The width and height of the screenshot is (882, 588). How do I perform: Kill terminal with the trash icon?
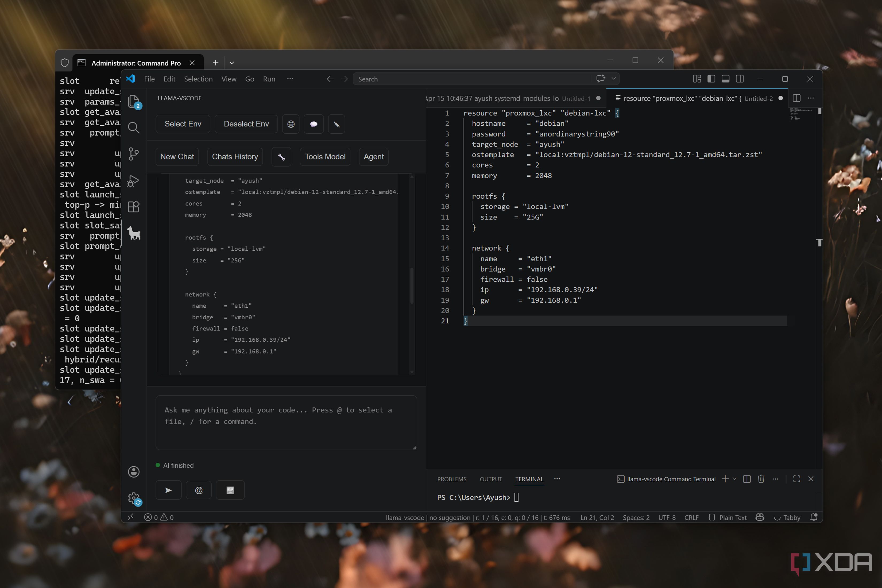tap(761, 479)
